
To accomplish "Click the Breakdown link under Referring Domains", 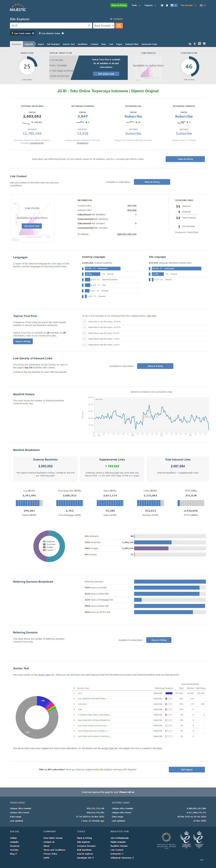I will [x=82, y=143].
